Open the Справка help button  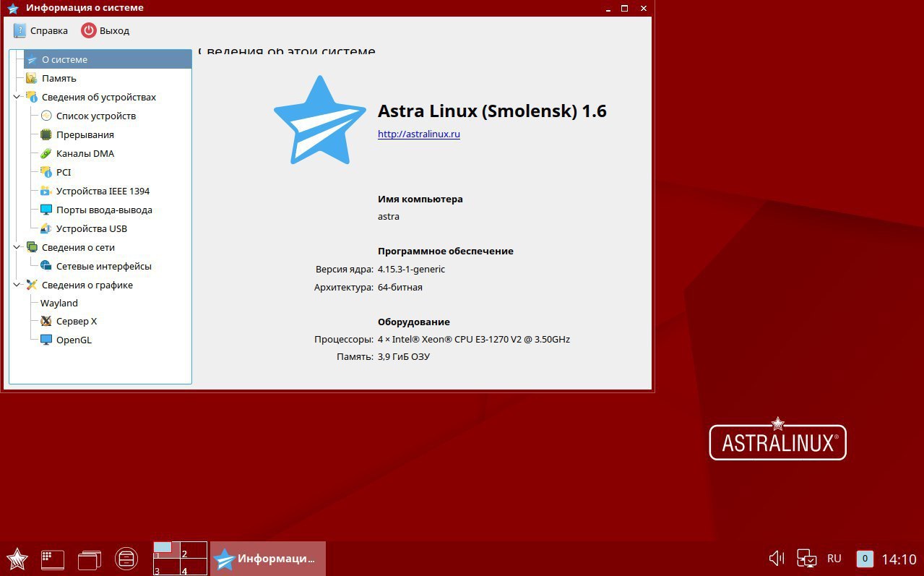(40, 30)
